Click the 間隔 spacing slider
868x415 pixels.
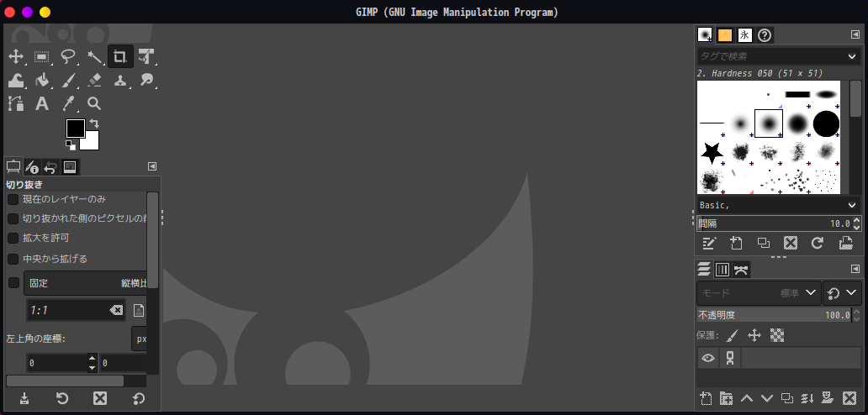coord(774,223)
